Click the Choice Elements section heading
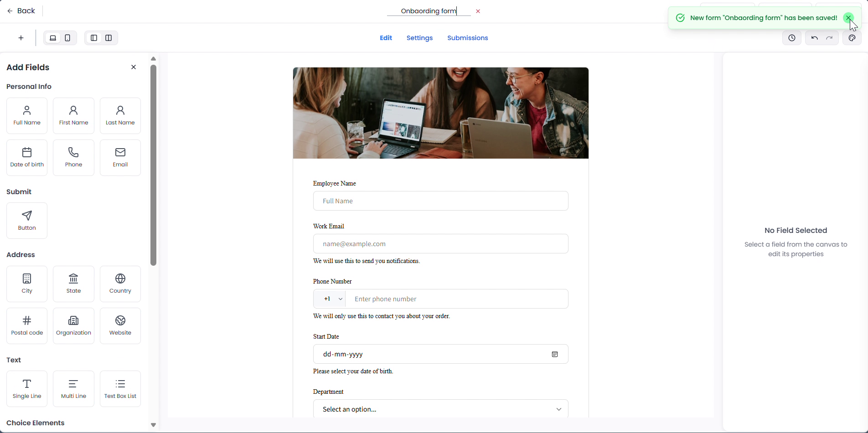 click(x=36, y=423)
